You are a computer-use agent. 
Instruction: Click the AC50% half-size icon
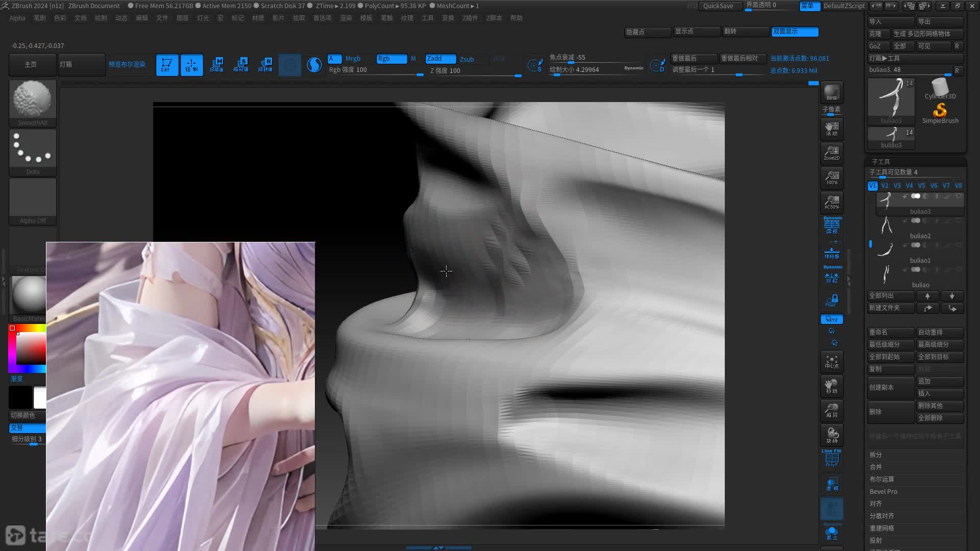831,202
